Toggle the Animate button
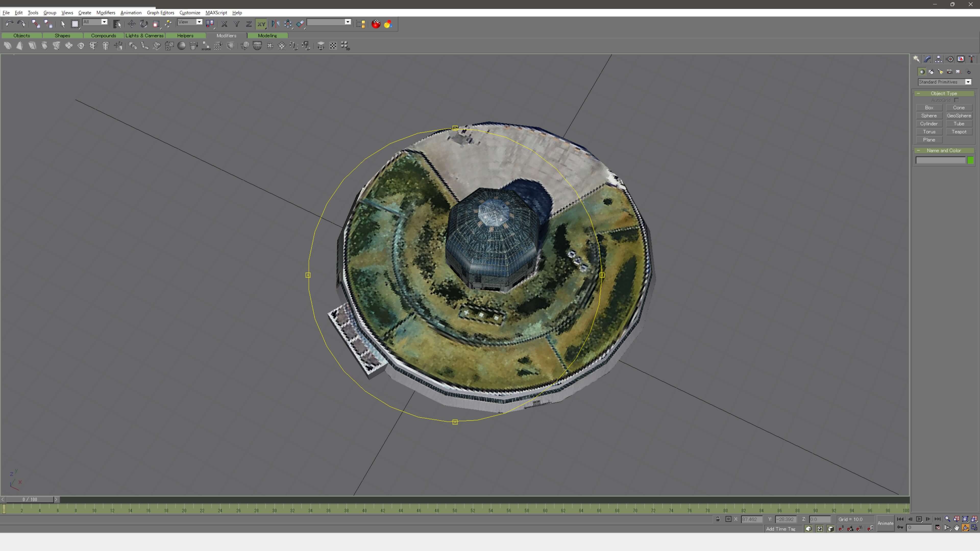This screenshot has width=980, height=551. (885, 523)
